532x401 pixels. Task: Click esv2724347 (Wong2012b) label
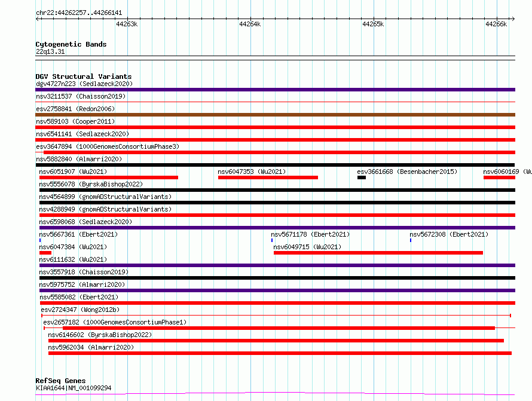point(80,310)
